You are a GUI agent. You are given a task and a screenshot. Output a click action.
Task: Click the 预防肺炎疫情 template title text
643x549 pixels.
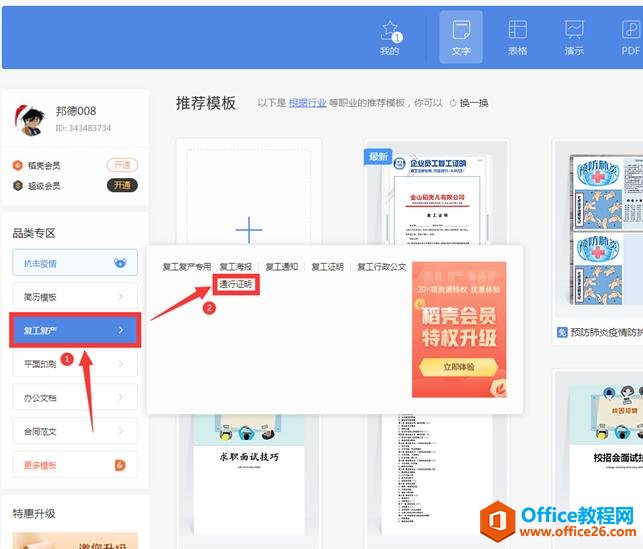point(607,332)
